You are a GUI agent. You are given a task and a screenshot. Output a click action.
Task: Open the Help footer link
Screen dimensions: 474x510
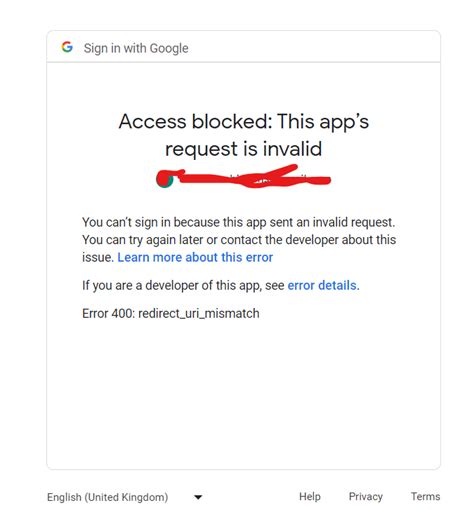[310, 496]
